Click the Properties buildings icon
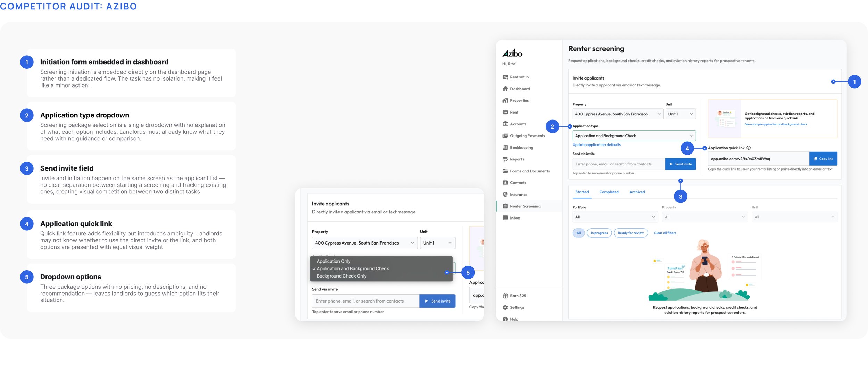 pyautogui.click(x=505, y=101)
